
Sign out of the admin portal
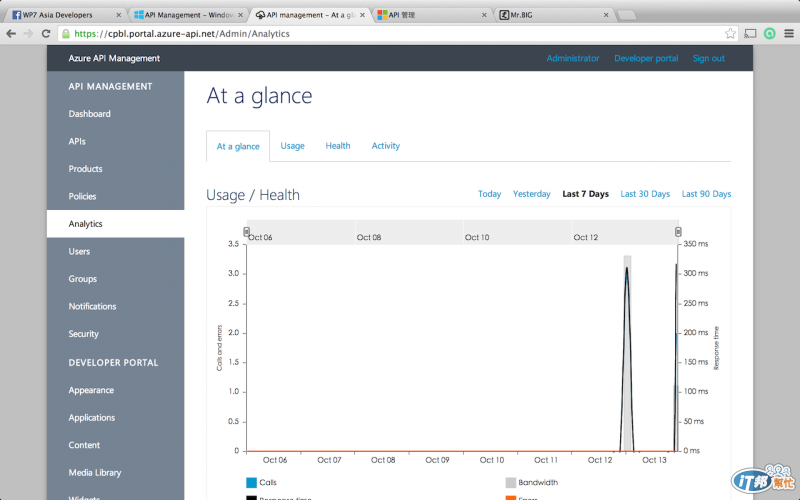tap(709, 58)
